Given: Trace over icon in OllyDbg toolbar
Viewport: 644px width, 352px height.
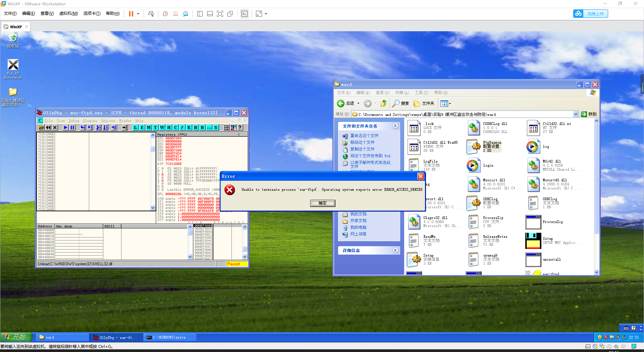Looking at the screenshot, I should pos(105,128).
